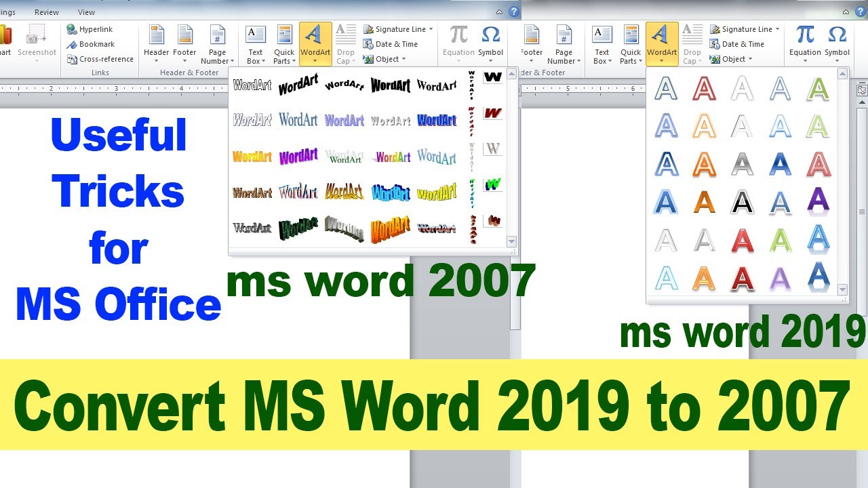Click Date & Time in the ms word 2007 window
868x488 pixels.
391,44
